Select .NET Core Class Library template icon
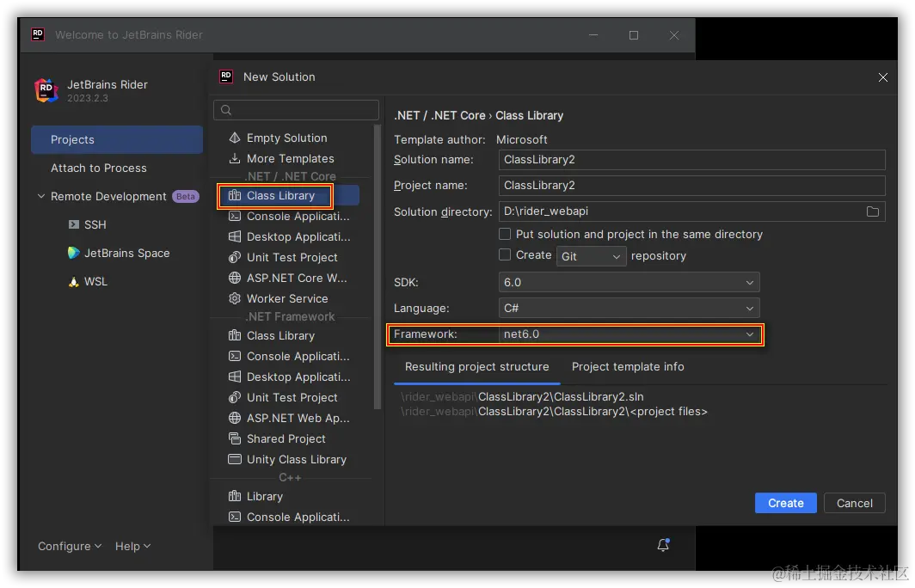 coord(235,195)
